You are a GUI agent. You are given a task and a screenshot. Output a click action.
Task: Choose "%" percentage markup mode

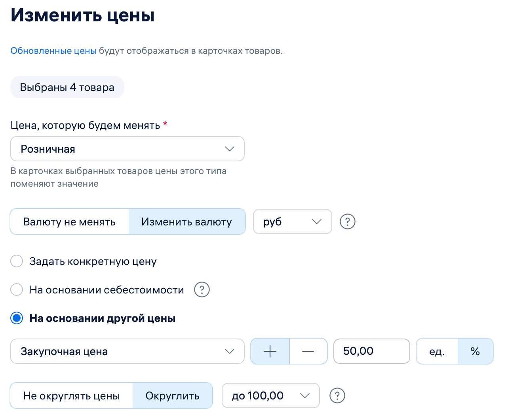476,351
